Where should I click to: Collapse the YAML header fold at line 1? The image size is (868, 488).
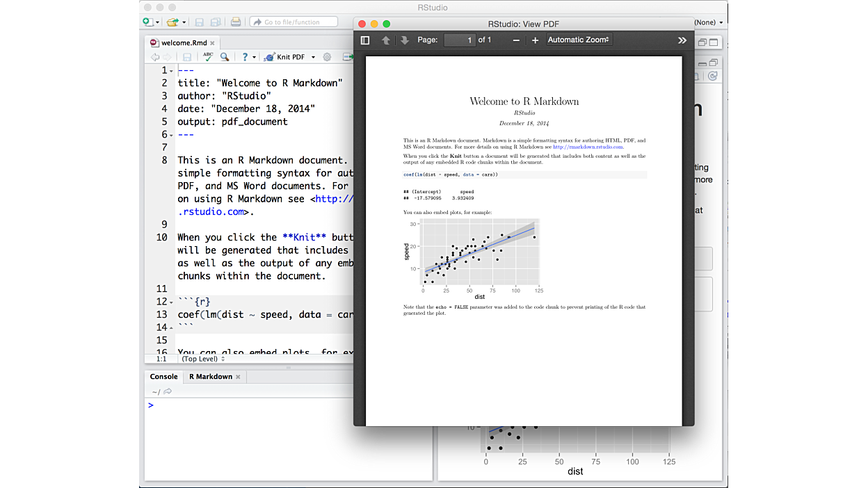[x=171, y=70]
